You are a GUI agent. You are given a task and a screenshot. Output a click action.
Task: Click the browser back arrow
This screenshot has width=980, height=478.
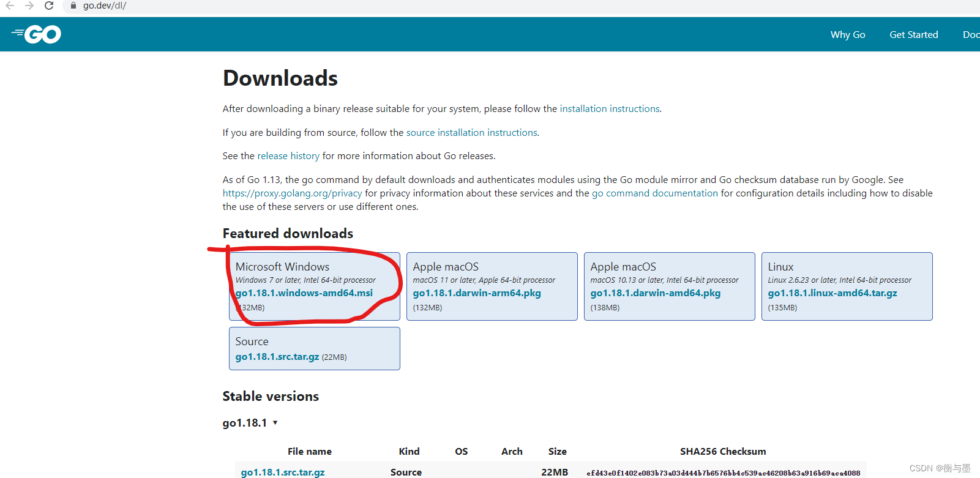point(10,6)
